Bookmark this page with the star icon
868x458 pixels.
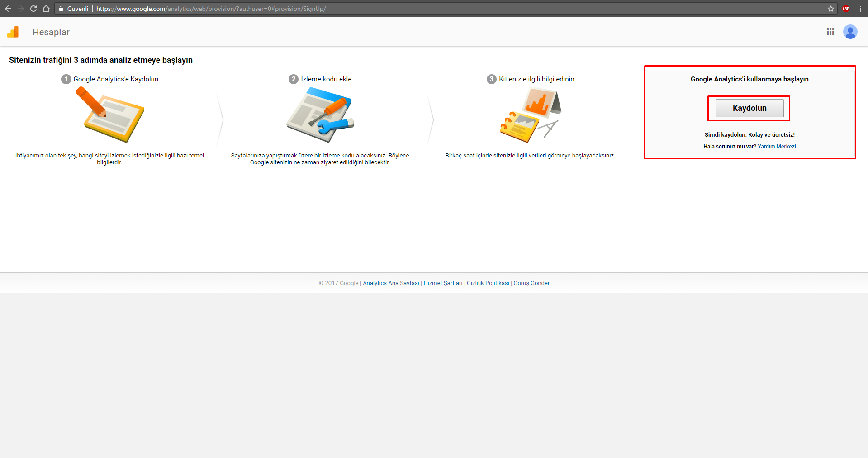[830, 9]
